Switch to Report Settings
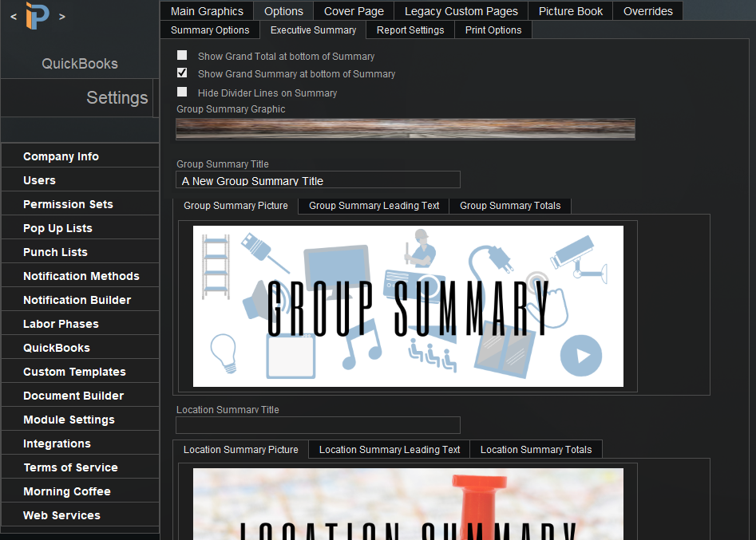The image size is (756, 540). 410,30
